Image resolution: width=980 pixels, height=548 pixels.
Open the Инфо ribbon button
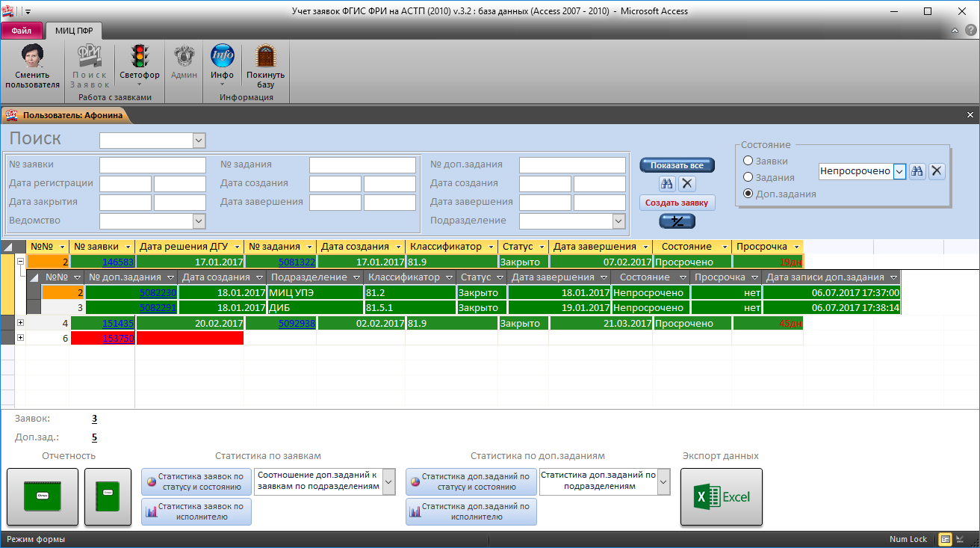pyautogui.click(x=222, y=58)
